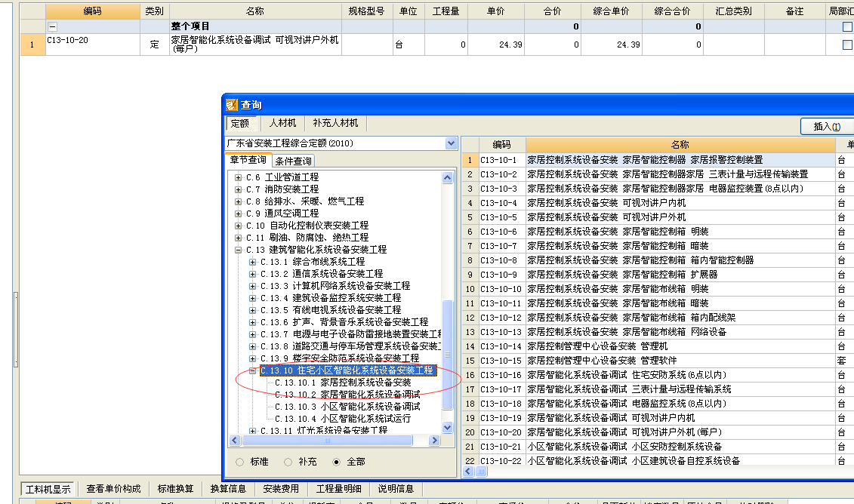This screenshot has width=854, height=504.
Task: Click the 综合单价 column header
Action: click(611, 11)
